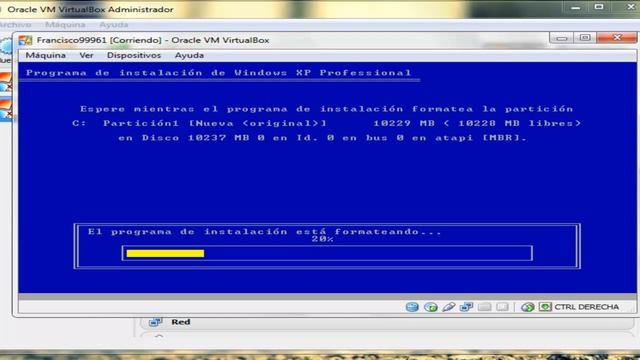Image resolution: width=640 pixels, height=360 pixels.
Task: Open Máquina menu in VirtualBox Administrador window
Action: tap(65, 25)
